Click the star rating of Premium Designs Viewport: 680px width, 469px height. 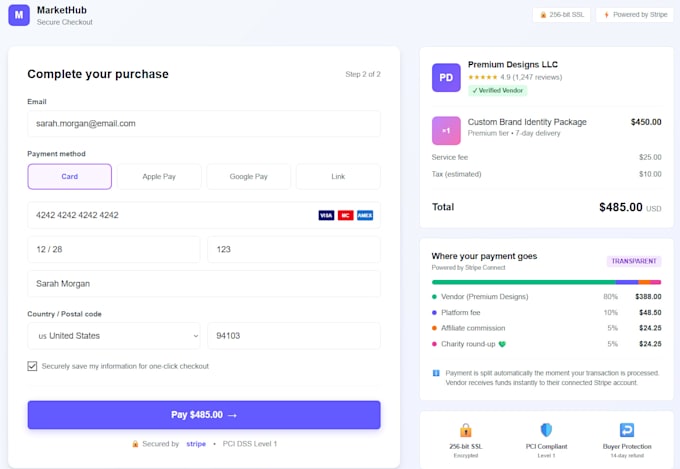coord(482,77)
